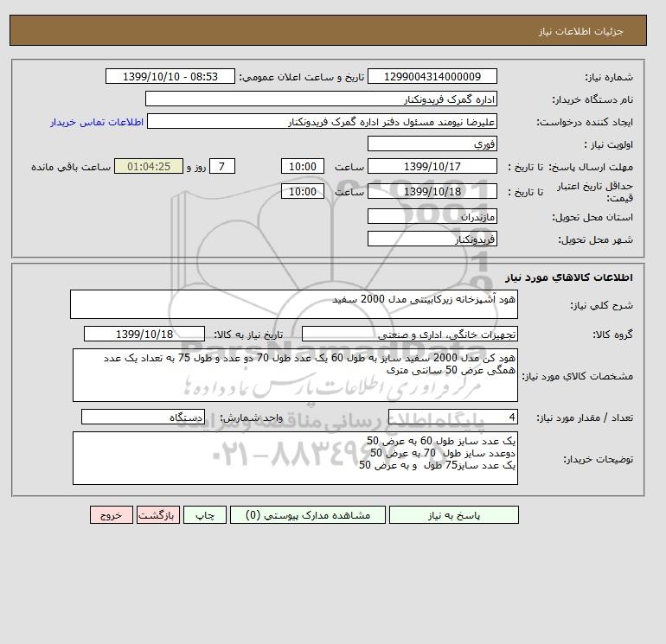Click the شماره نیاز label
The height and width of the screenshot is (644, 666).
609,77
